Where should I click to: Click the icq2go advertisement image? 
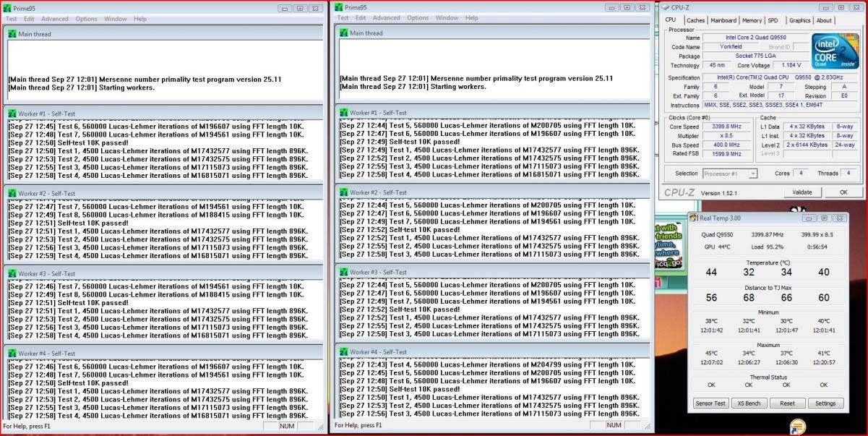(x=669, y=247)
